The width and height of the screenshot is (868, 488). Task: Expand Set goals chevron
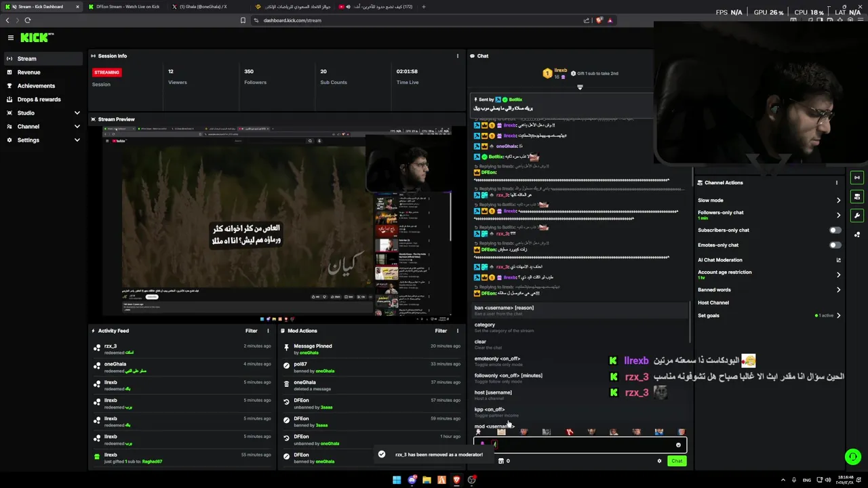[838, 316]
